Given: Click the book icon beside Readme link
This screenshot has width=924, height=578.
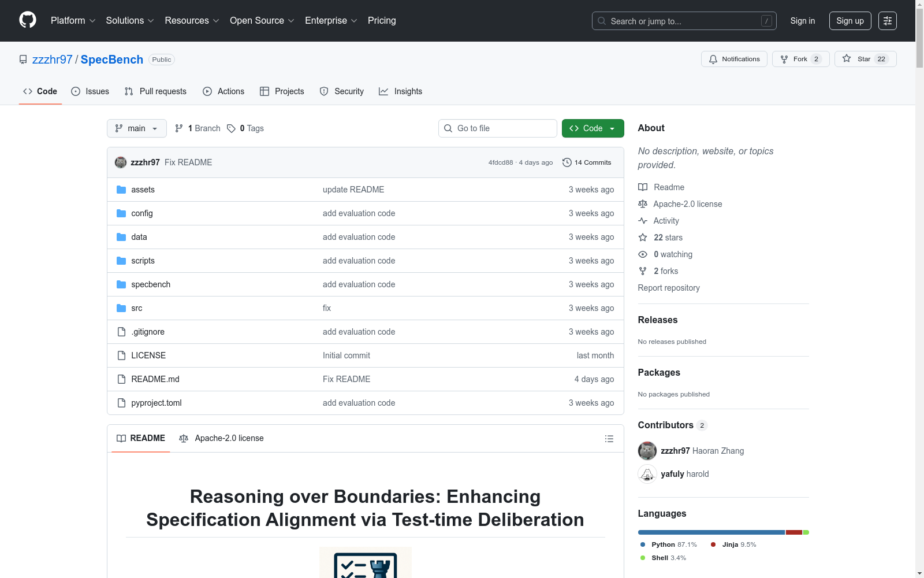Looking at the screenshot, I should (643, 187).
